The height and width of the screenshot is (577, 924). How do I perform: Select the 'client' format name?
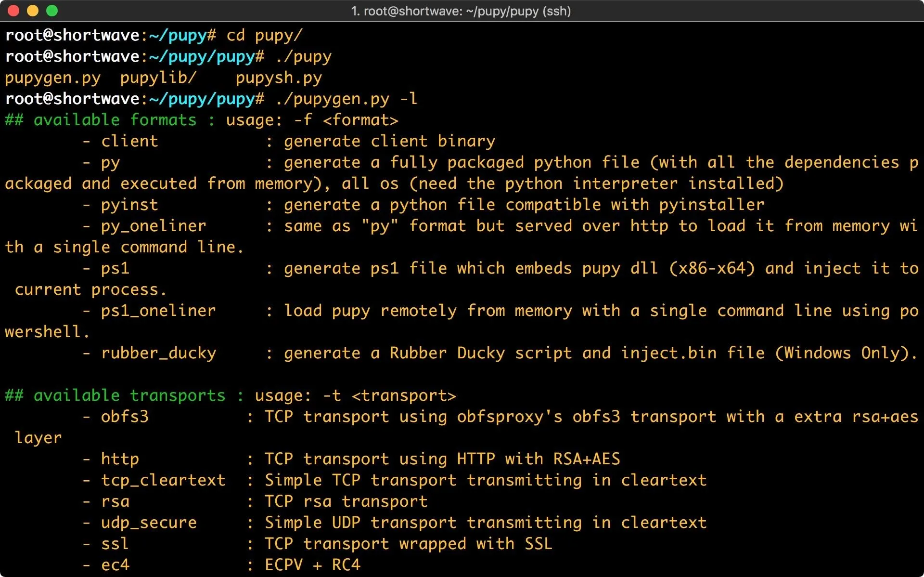click(130, 141)
